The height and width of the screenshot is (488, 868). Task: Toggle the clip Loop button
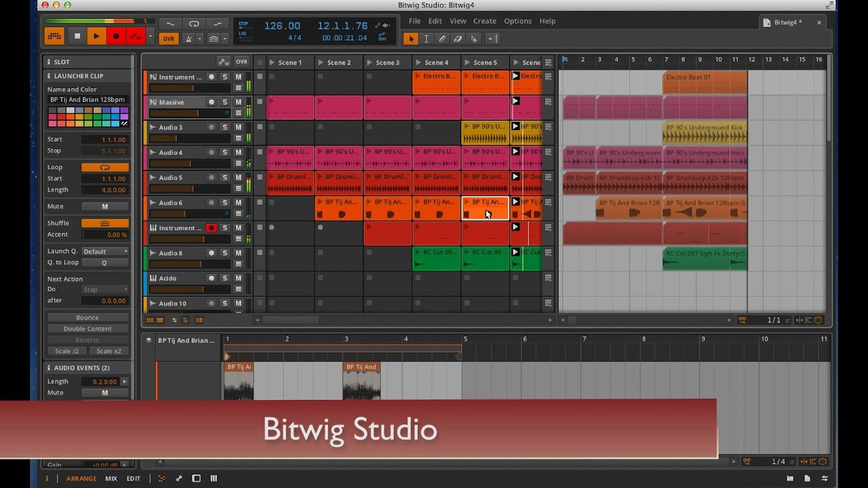pos(105,167)
